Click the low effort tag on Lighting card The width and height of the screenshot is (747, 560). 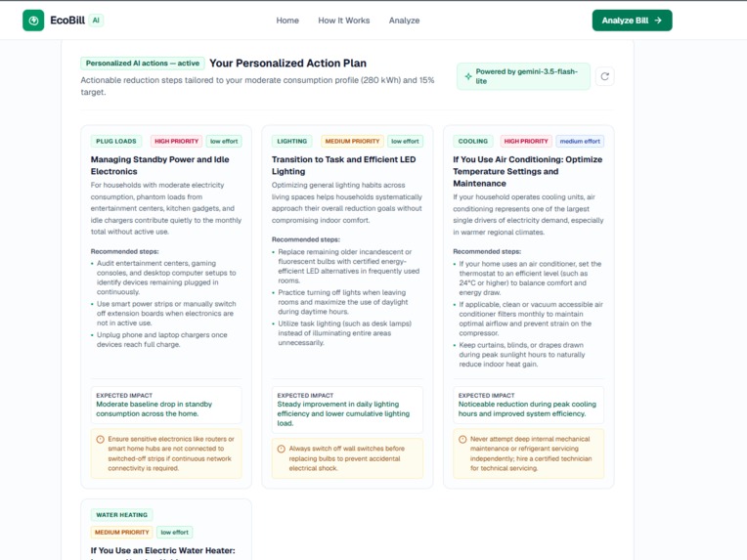coord(405,142)
